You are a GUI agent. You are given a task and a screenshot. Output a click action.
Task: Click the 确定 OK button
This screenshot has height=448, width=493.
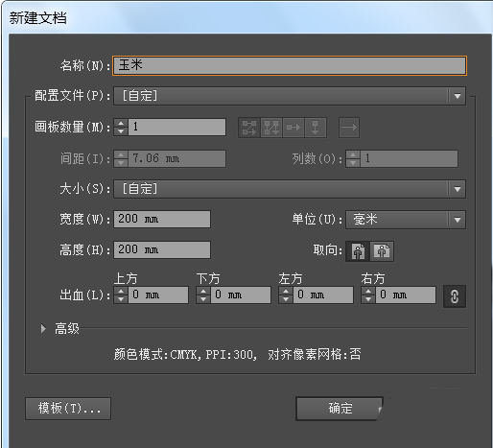pos(340,409)
